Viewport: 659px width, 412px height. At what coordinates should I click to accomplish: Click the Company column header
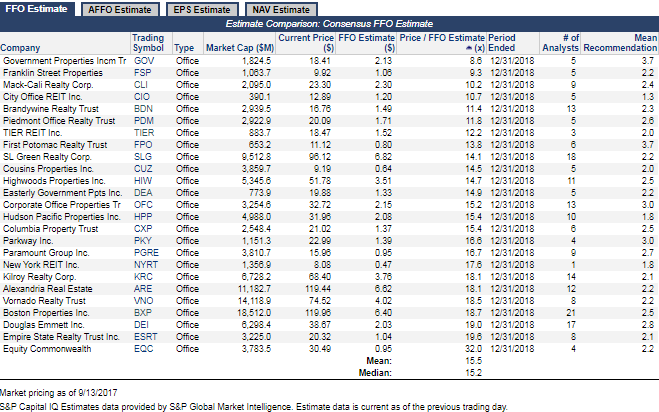point(20,48)
